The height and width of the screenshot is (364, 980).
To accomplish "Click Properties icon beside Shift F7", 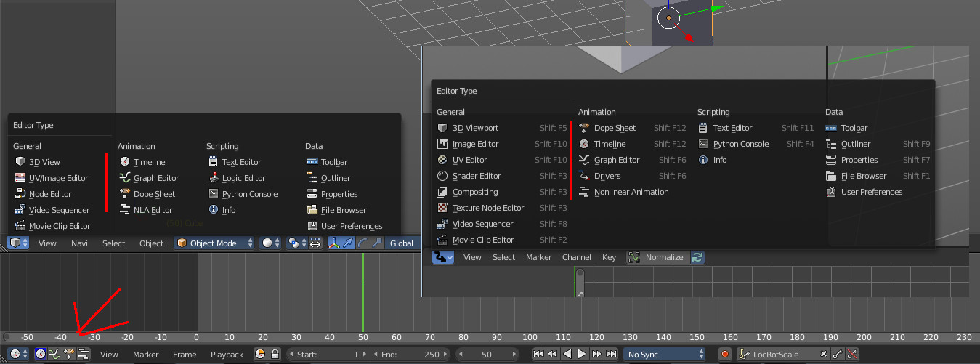I will coord(831,160).
